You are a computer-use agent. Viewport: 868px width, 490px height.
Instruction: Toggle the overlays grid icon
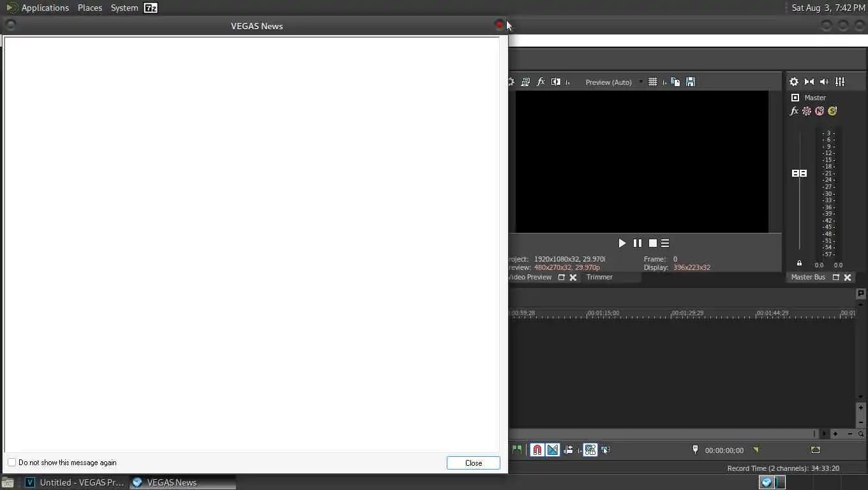coord(653,82)
